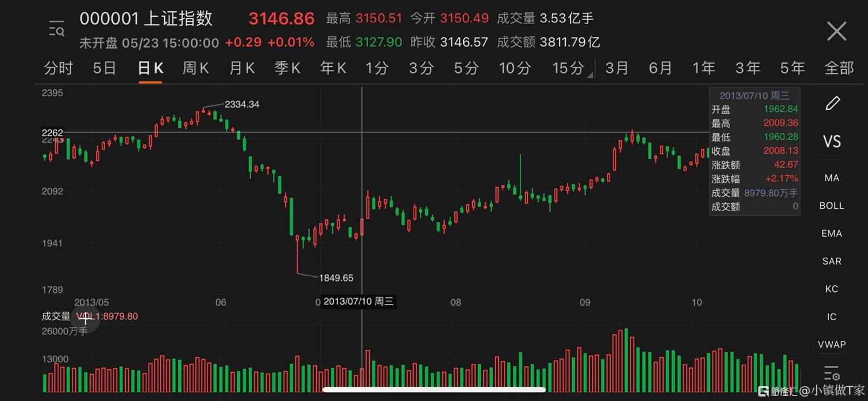Set range to 全部

point(839,68)
